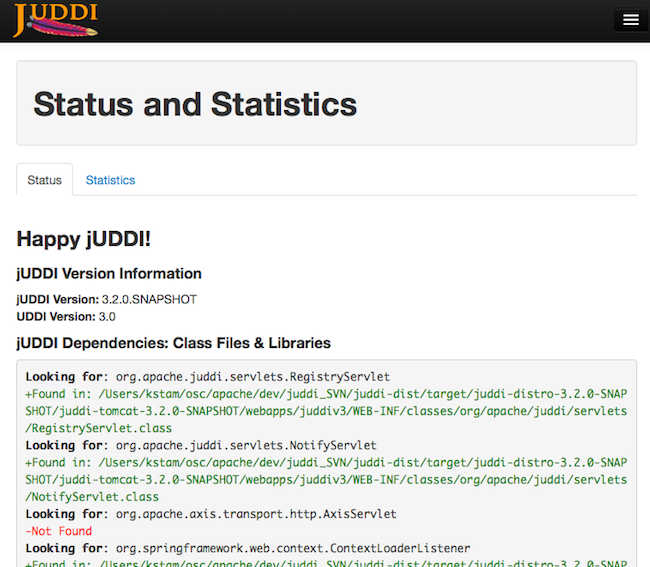
Task: Select the Status tab
Action: coord(44,180)
